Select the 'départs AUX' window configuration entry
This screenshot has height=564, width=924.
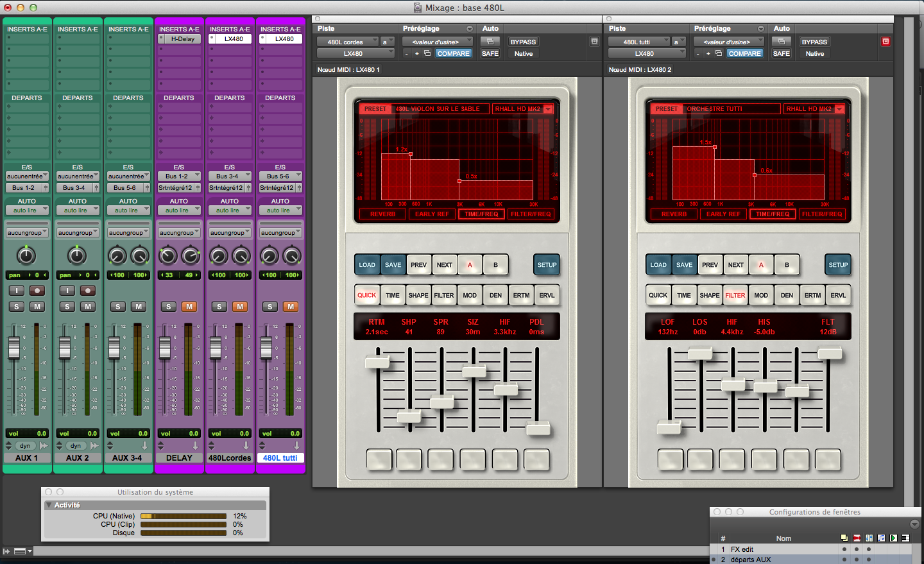tap(749, 559)
